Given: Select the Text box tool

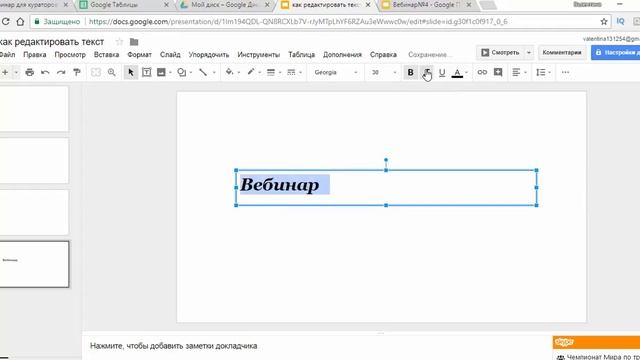Looking at the screenshot, I should [x=146, y=73].
